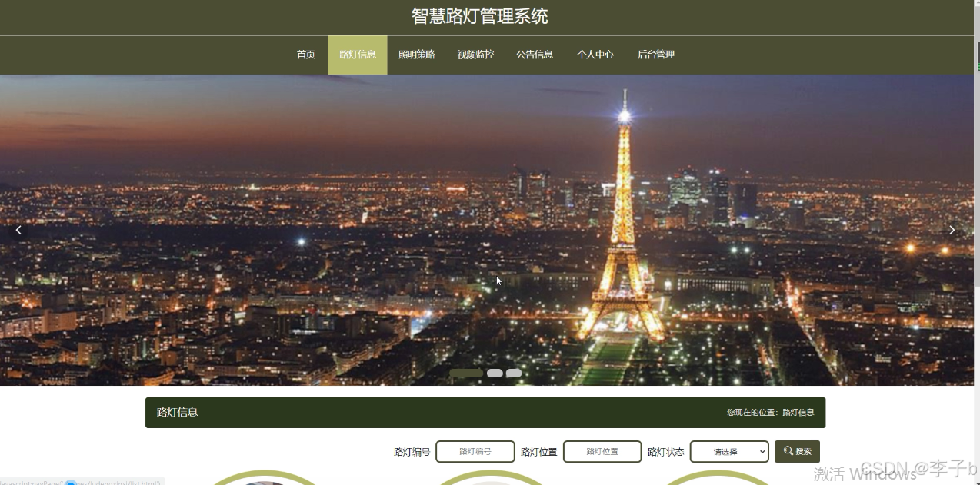Screen dimensions: 980x485
Task: Select the 视频监控 navigation item
Action: 475,55
